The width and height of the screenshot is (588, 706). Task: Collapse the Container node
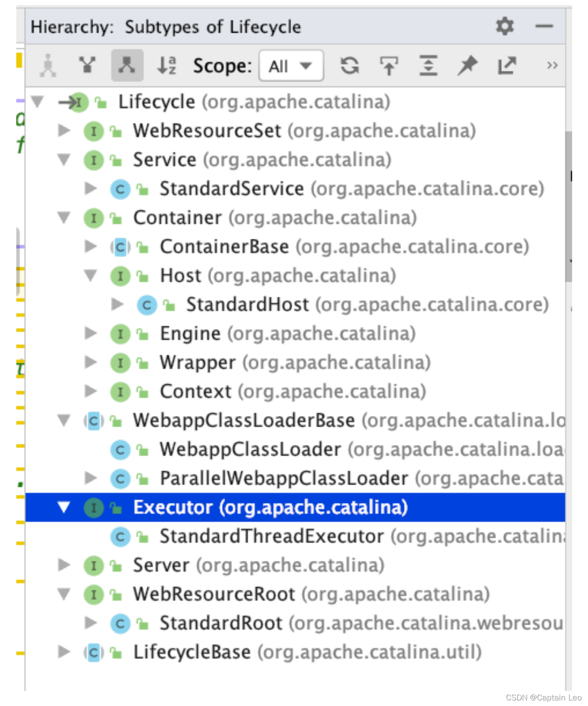click(x=64, y=218)
